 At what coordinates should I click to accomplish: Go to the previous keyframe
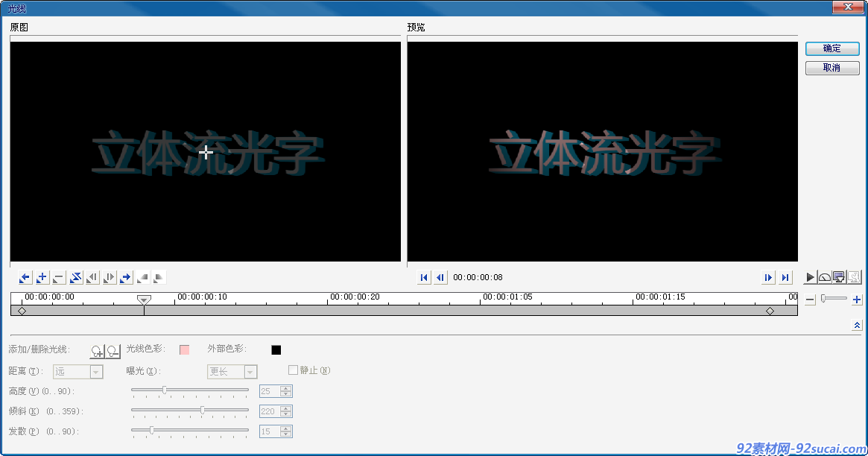coord(25,278)
